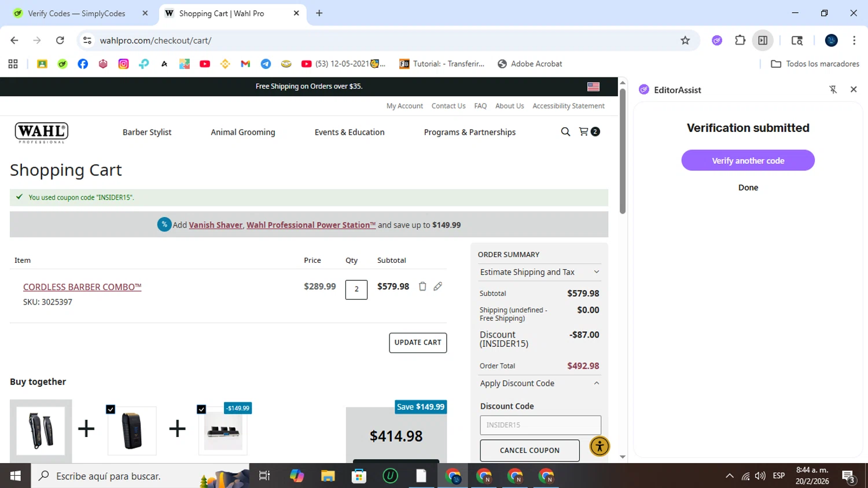Open the YouTube bookmark icon

tap(205, 64)
